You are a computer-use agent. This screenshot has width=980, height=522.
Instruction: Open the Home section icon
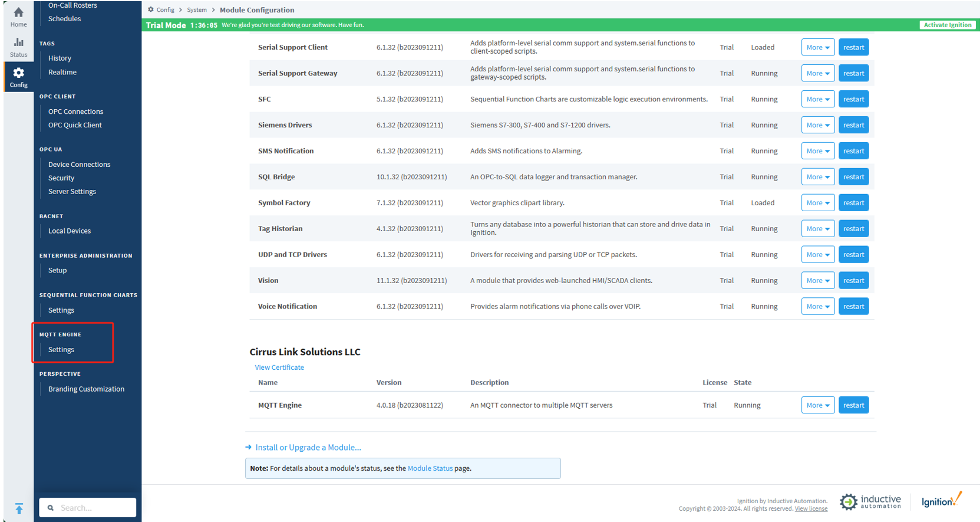pos(18,12)
